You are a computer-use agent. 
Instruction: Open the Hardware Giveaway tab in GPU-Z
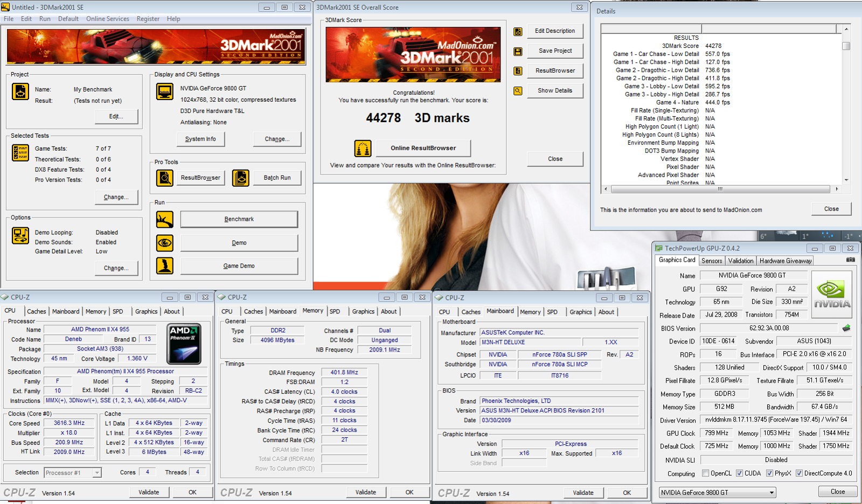point(785,261)
